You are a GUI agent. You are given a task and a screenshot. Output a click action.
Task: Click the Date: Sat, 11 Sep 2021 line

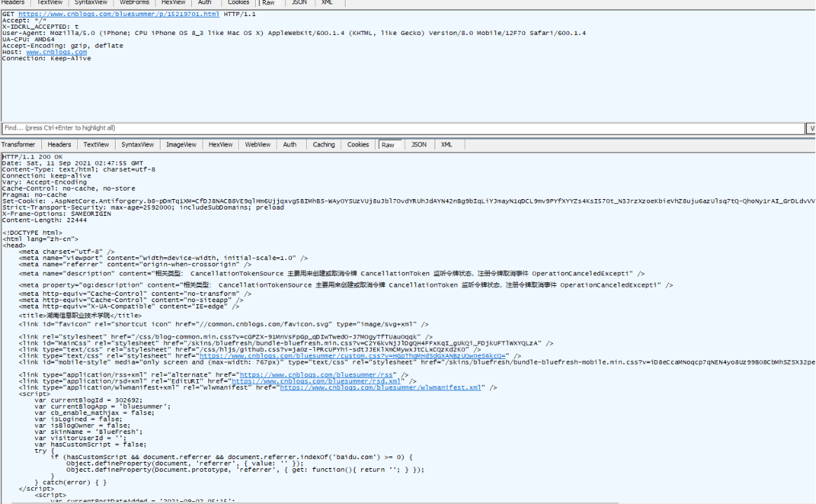(x=72, y=163)
